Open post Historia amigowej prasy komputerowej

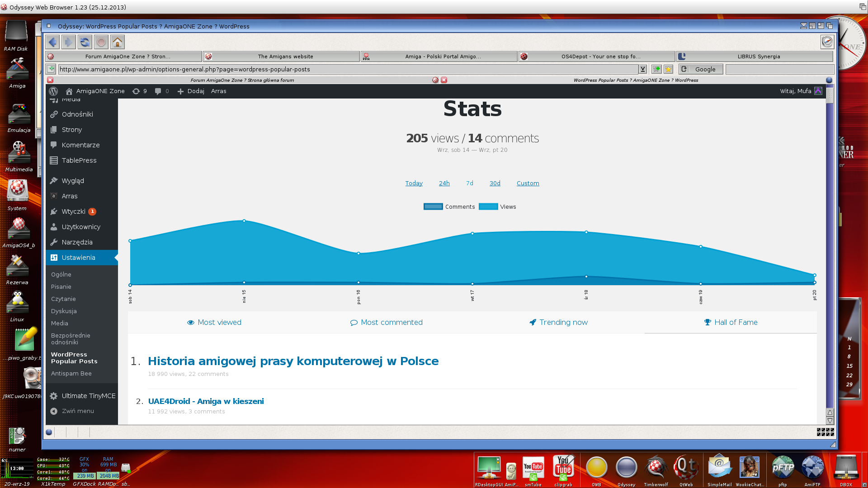[x=293, y=361]
